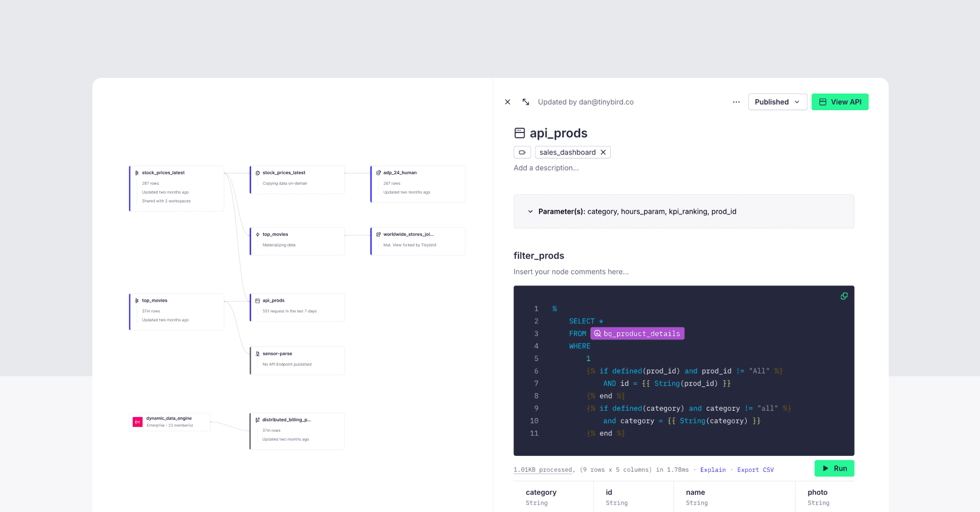This screenshot has width=980, height=512.
Task: Click the photo column header
Action: pos(817,493)
